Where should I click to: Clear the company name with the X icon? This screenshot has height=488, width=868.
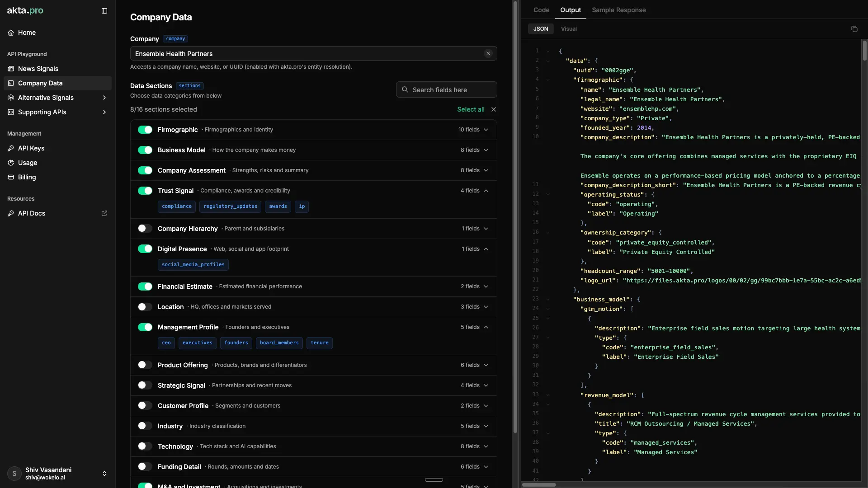coord(488,53)
